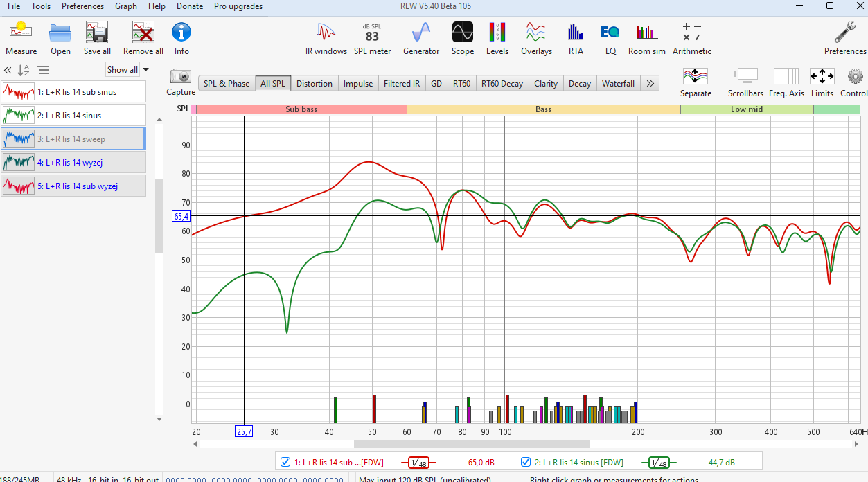Open the IR windows dialog
868x482 pixels.
click(326, 37)
